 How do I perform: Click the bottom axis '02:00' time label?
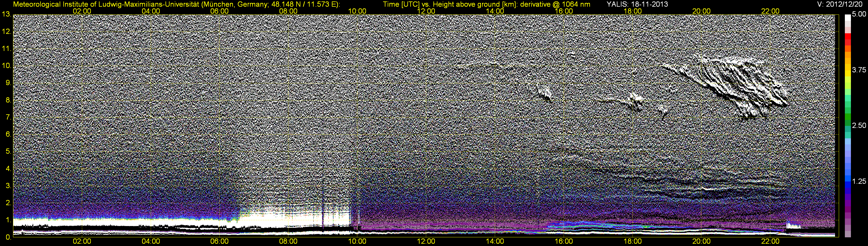tap(82, 242)
